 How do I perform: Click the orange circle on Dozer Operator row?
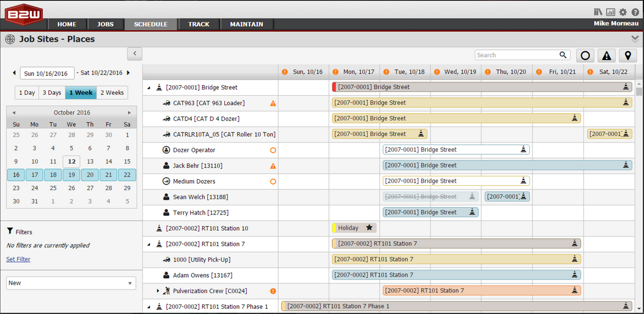coord(273,150)
